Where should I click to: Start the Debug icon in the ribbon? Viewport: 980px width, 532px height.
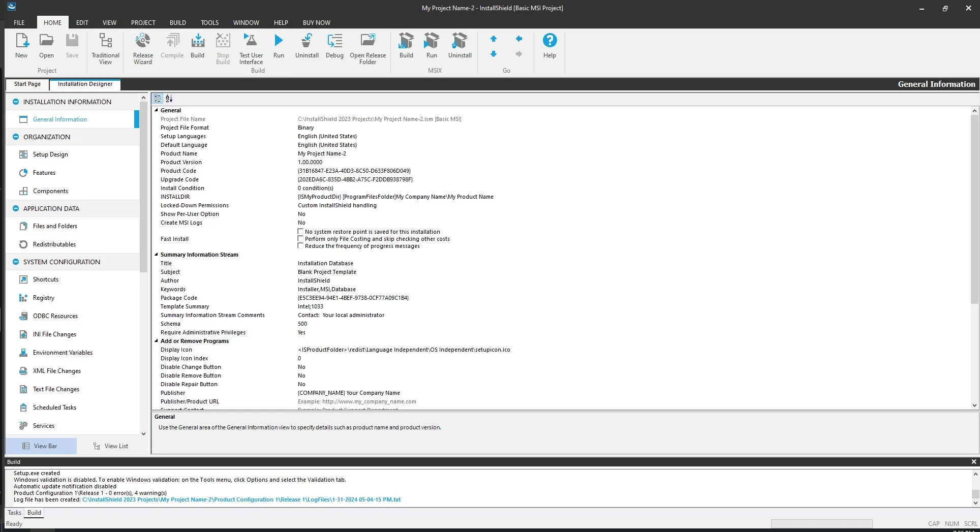coord(334,47)
